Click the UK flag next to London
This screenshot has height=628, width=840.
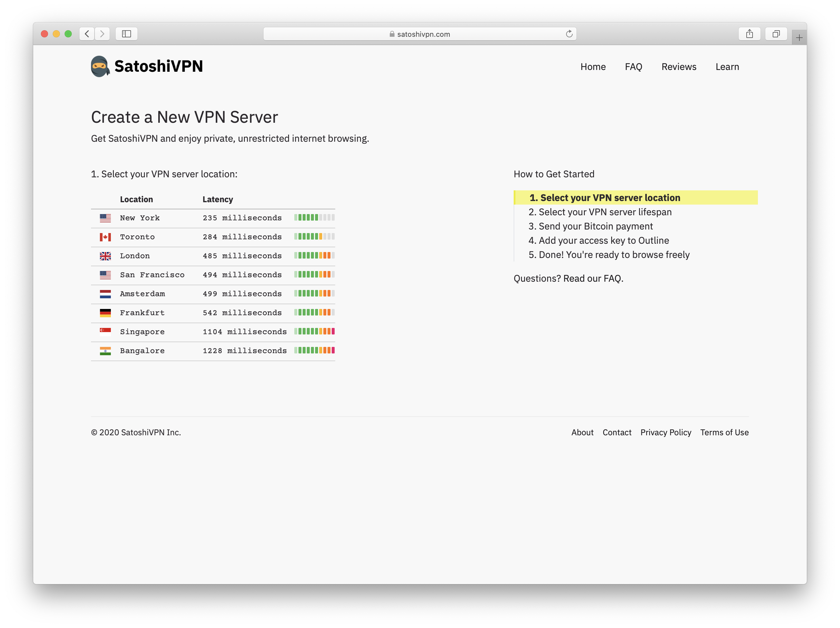click(105, 256)
